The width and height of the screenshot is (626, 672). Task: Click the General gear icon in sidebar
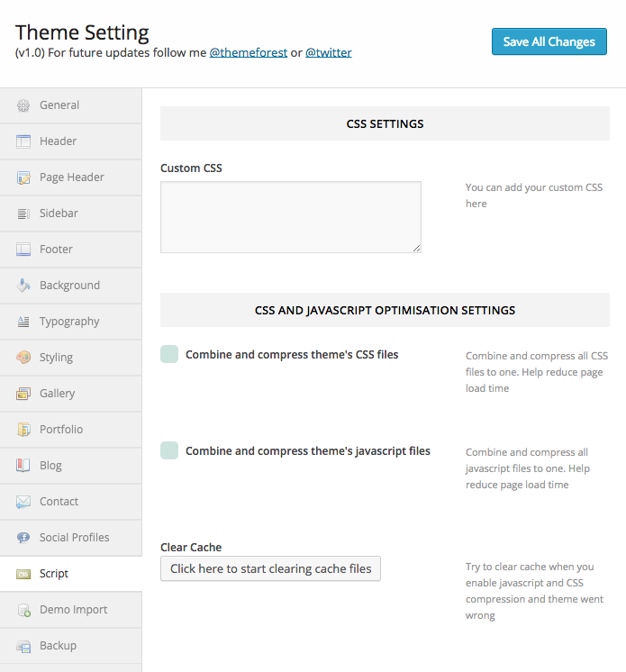tap(23, 105)
